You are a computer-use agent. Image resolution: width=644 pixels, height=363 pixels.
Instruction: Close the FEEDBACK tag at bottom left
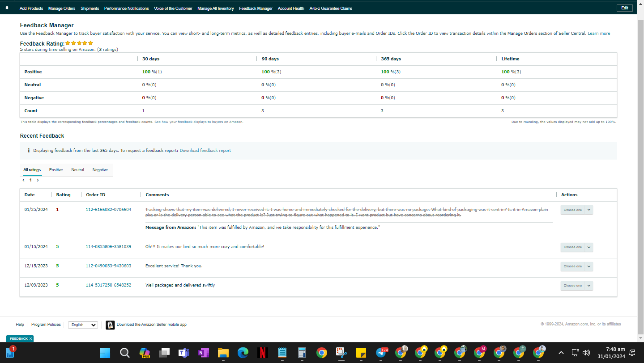click(30, 339)
